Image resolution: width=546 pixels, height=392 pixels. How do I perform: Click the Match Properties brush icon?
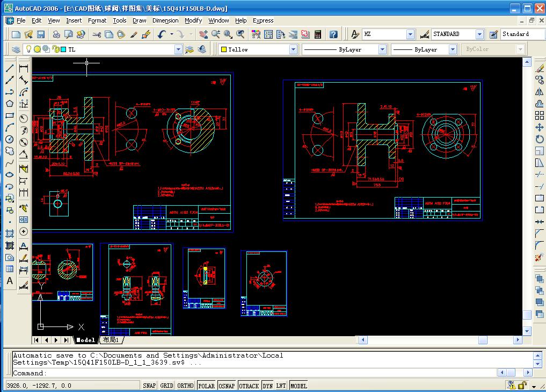coord(134,34)
